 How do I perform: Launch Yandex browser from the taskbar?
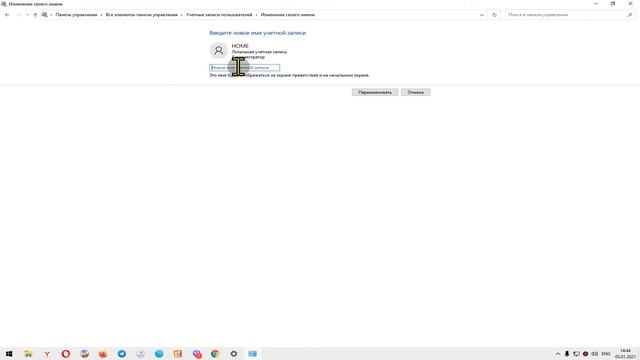[47, 353]
